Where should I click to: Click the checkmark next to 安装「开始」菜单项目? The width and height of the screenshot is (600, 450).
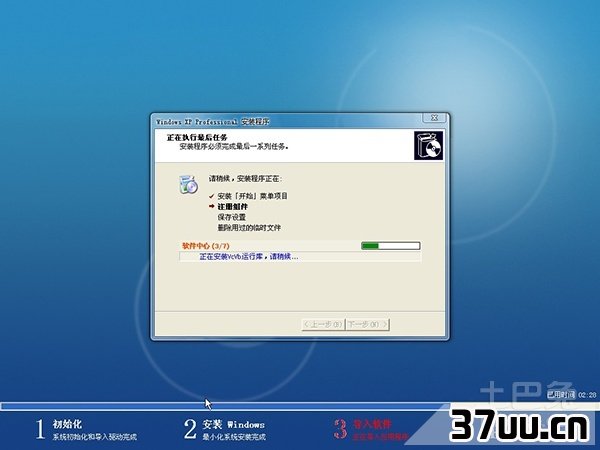pyautogui.click(x=211, y=196)
